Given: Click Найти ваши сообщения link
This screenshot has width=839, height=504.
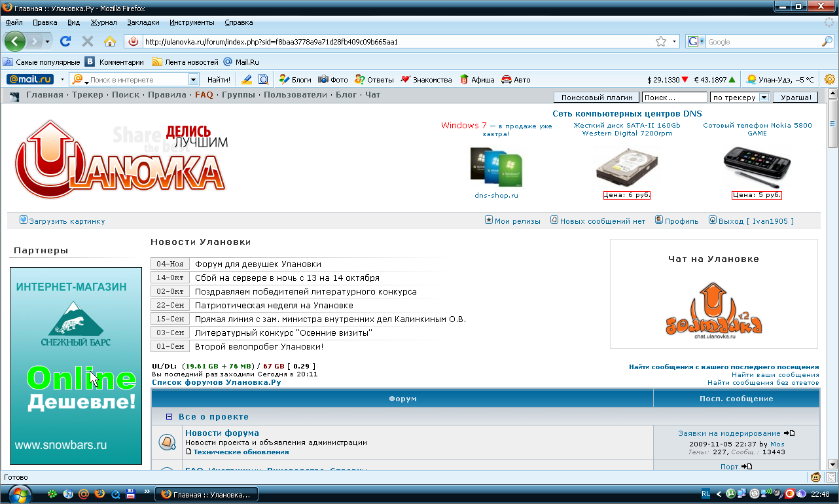Looking at the screenshot, I should pyautogui.click(x=776, y=374).
